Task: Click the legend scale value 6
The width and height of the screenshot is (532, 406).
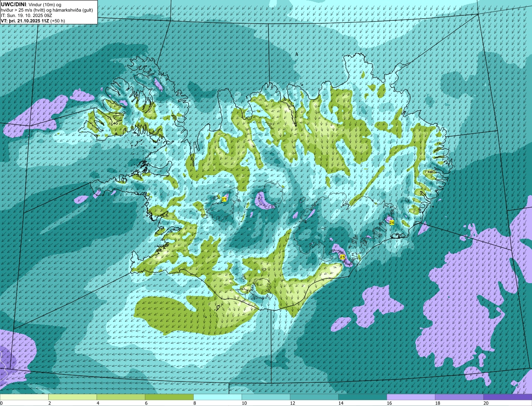Action: [147, 403]
